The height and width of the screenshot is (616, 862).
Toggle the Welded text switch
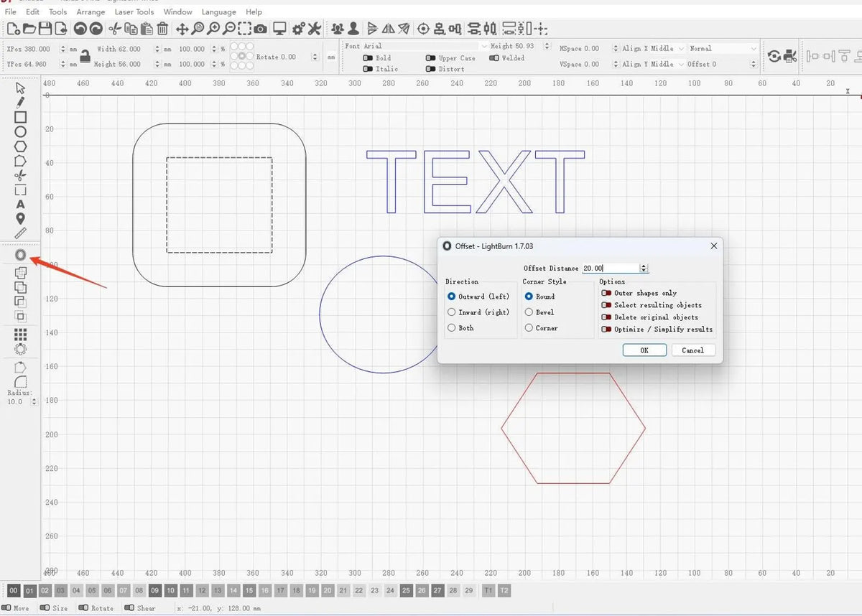[x=494, y=58]
